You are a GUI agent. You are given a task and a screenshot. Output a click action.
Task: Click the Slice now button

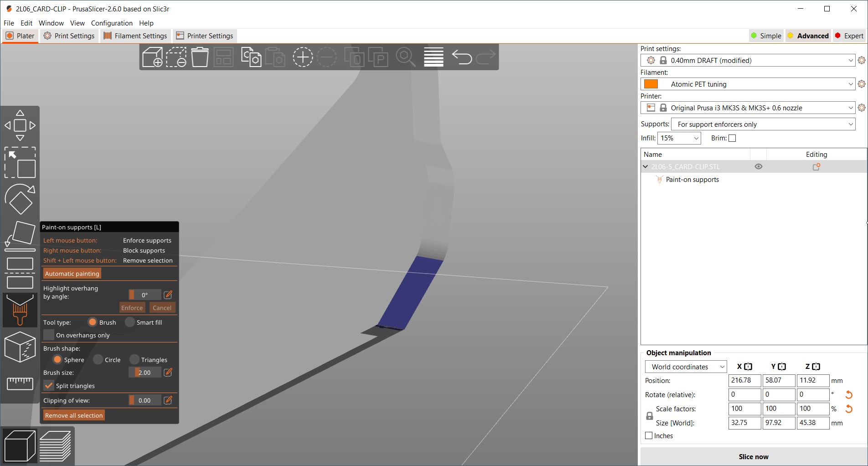tap(753, 456)
